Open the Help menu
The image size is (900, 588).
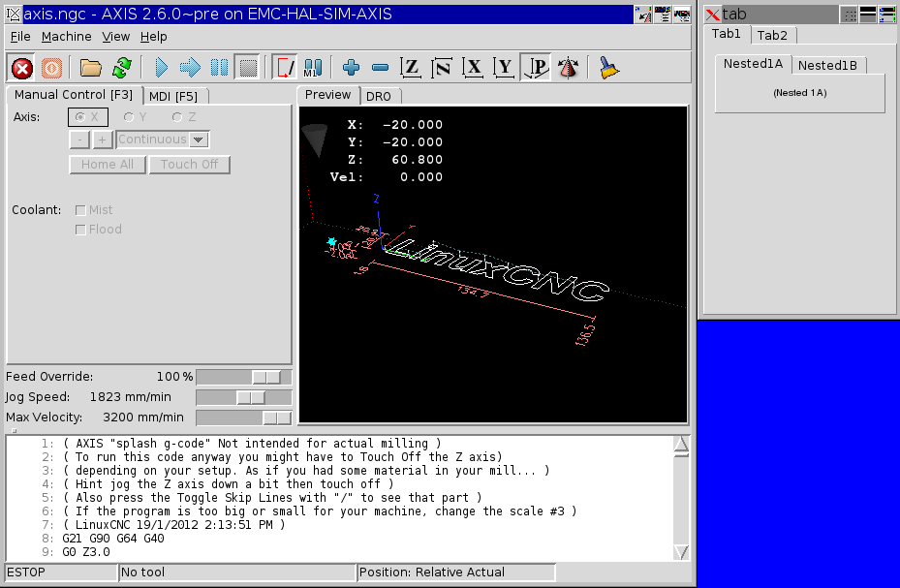click(x=154, y=37)
